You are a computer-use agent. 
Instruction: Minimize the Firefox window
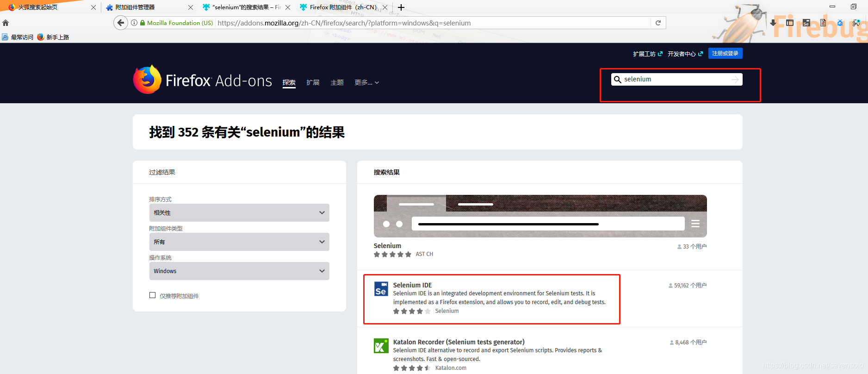pyautogui.click(x=832, y=6)
